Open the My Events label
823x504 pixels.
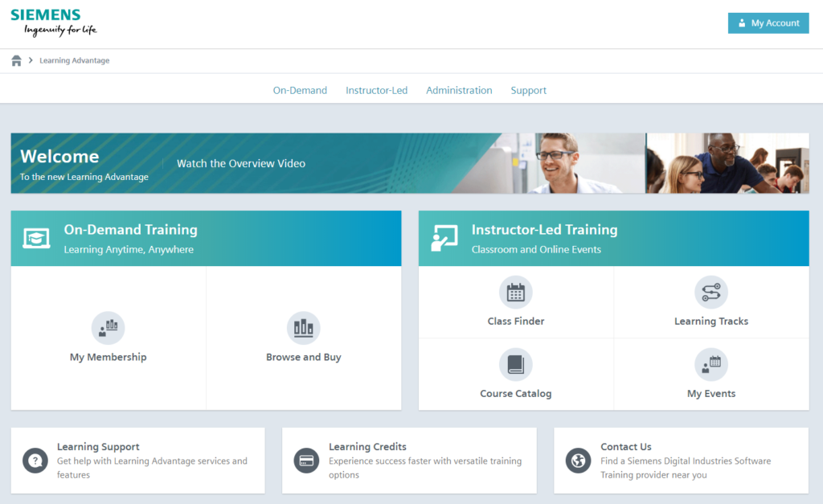pyautogui.click(x=711, y=393)
